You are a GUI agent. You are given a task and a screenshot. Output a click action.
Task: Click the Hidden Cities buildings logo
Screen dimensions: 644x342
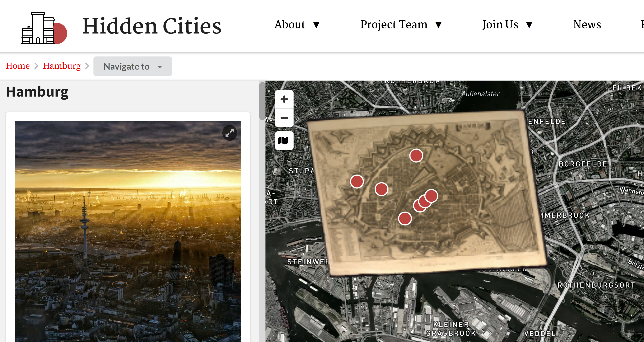pyautogui.click(x=44, y=28)
